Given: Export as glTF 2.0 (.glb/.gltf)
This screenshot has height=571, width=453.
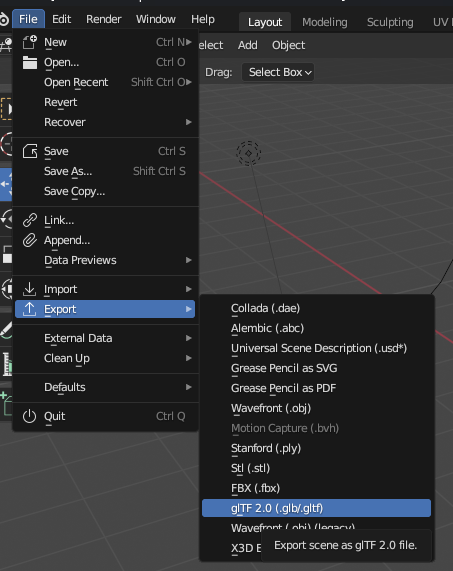Looking at the screenshot, I should pos(316,508).
